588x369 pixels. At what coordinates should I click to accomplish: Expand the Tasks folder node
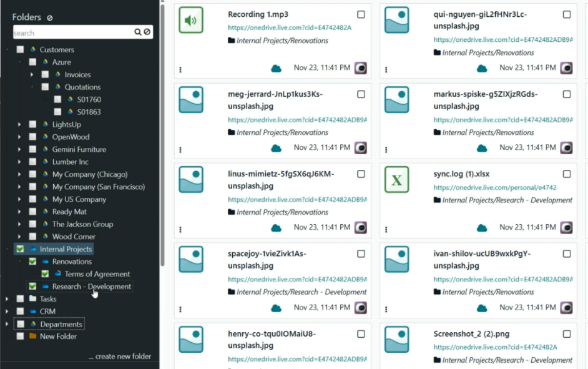pos(7,299)
